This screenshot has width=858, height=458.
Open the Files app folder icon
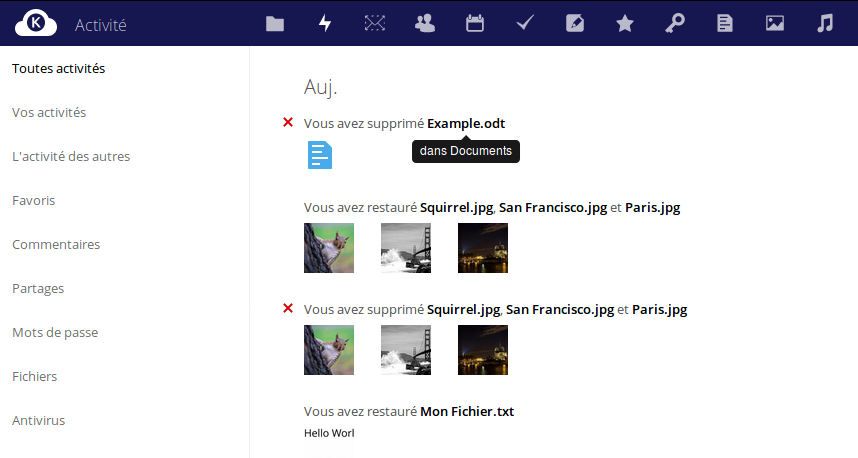(x=275, y=24)
